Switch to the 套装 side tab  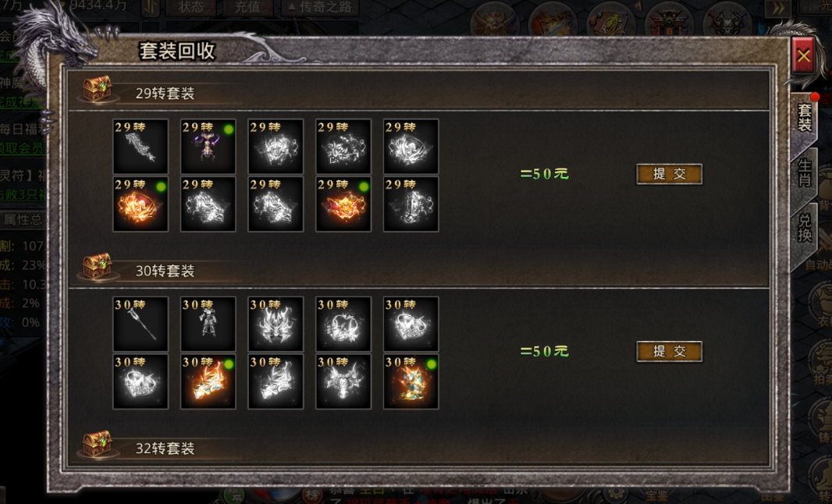[805, 119]
